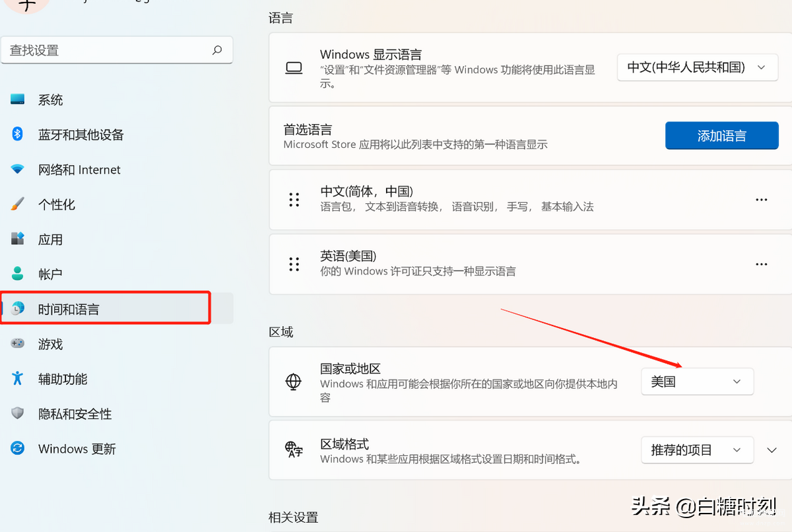Open 应用 settings category

[116, 240]
